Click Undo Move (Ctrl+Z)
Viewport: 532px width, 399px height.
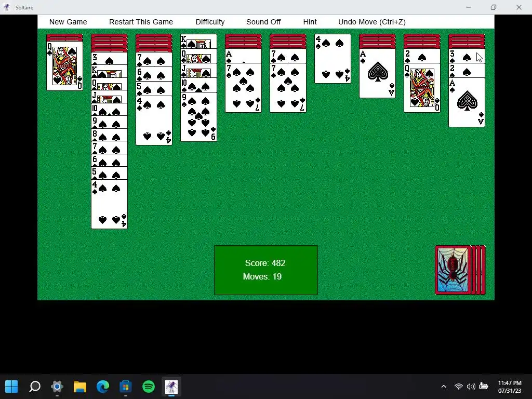[372, 22]
